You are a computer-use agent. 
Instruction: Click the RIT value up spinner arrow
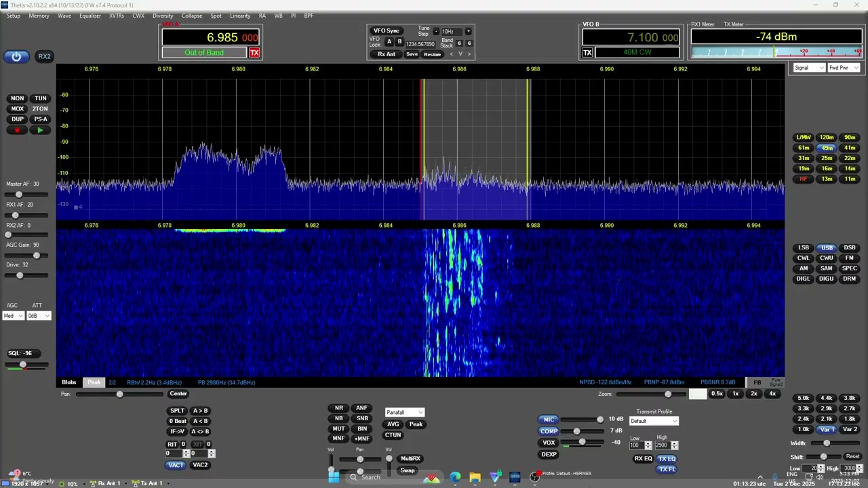tap(186, 451)
